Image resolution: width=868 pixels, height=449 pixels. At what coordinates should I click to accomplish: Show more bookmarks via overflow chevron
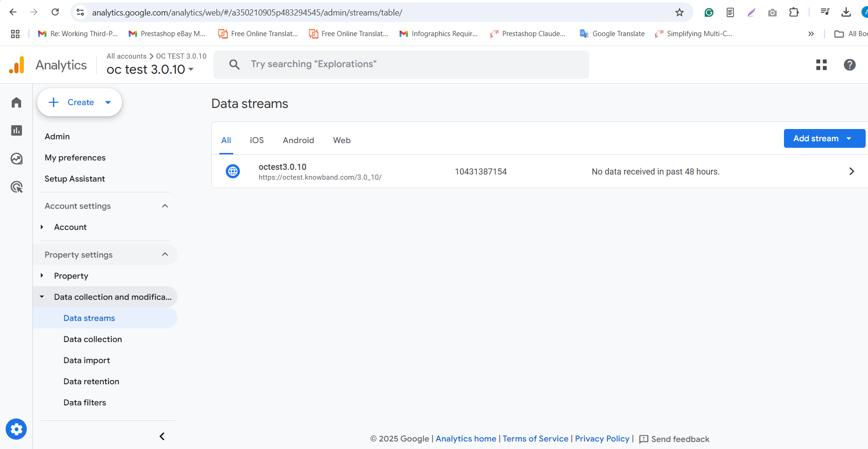point(811,34)
